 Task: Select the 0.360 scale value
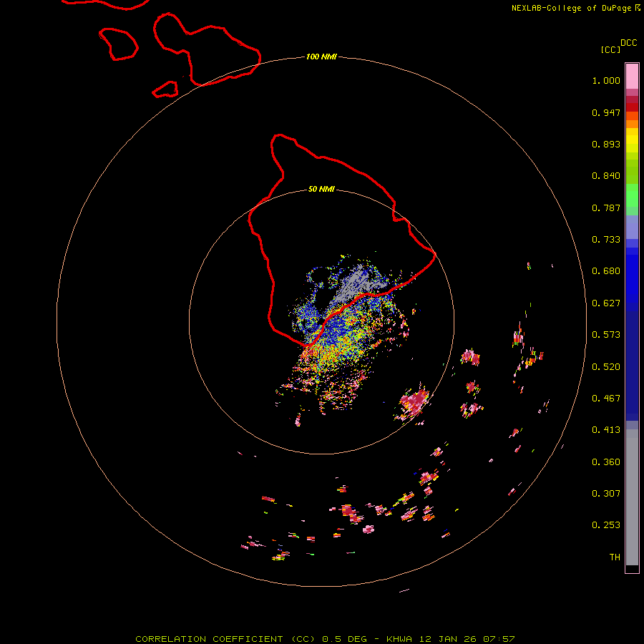point(606,462)
